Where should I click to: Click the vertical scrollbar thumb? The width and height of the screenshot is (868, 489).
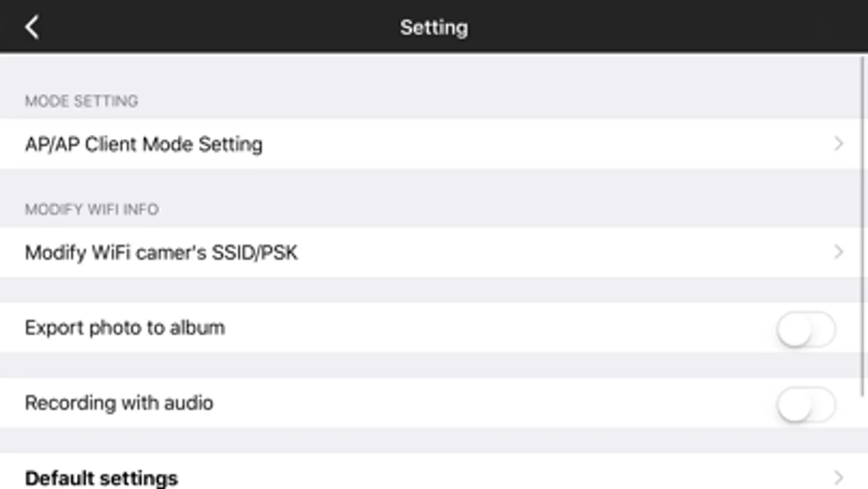[863, 225]
